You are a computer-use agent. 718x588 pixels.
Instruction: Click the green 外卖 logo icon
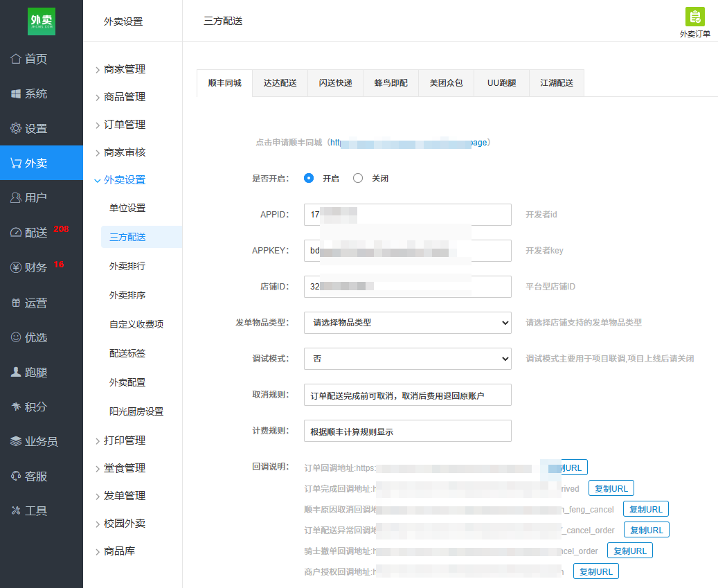tap(42, 21)
